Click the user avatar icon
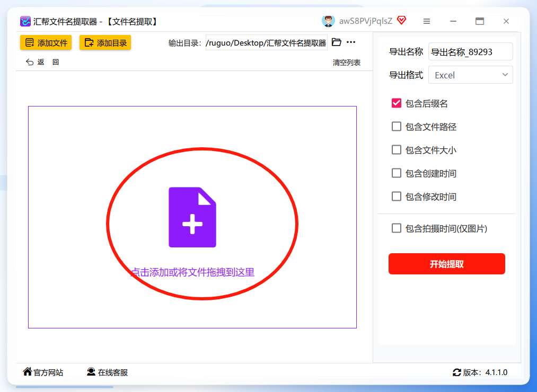This screenshot has height=392, width=537. (328, 21)
